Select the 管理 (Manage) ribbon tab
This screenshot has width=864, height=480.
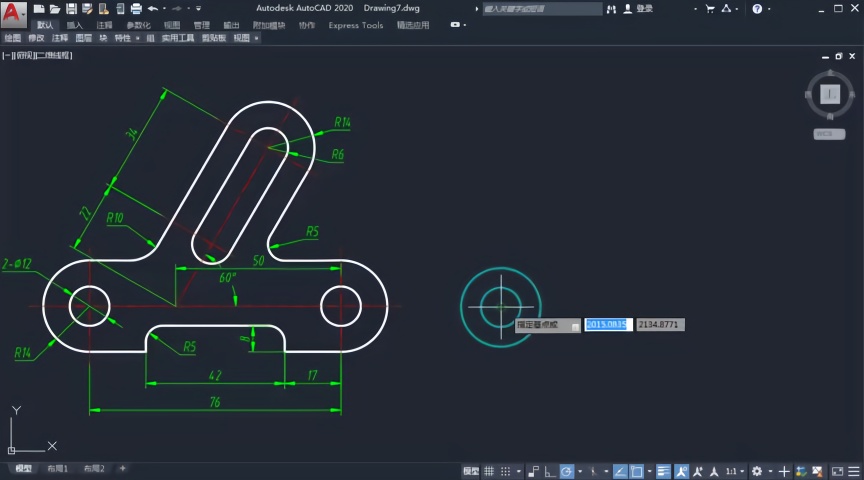tap(202, 25)
